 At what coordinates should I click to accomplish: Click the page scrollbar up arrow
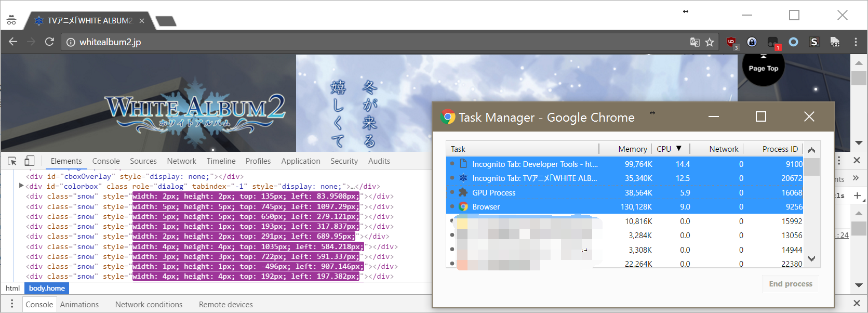click(x=859, y=62)
